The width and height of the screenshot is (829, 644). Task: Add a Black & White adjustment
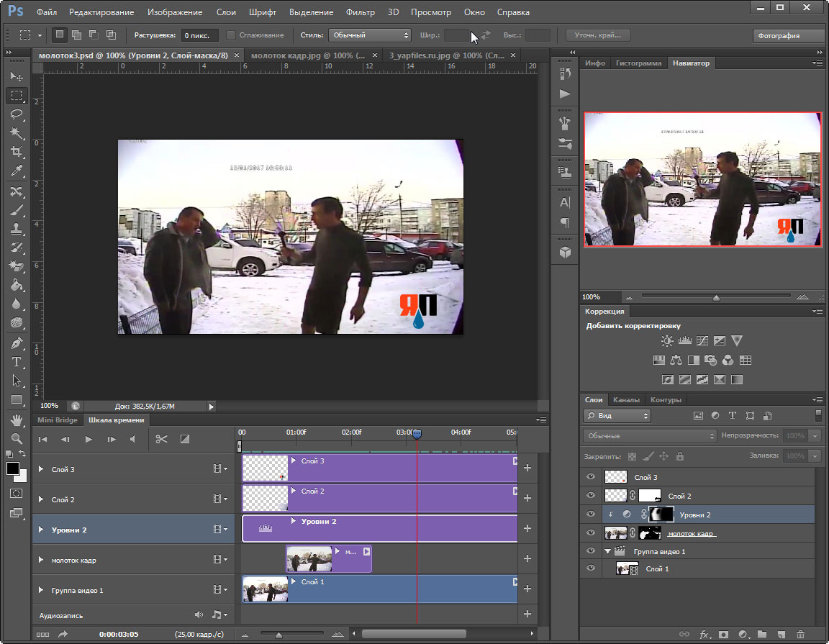pos(694,360)
